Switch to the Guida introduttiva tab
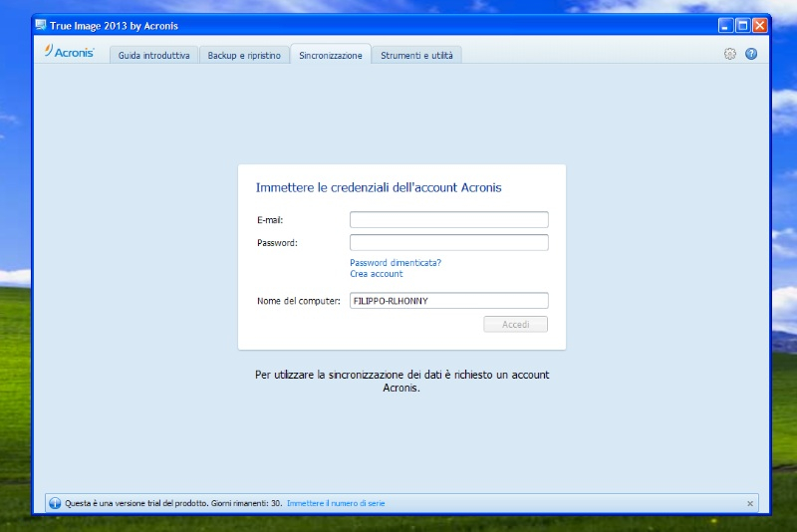The width and height of the screenshot is (797, 532). pos(154,56)
